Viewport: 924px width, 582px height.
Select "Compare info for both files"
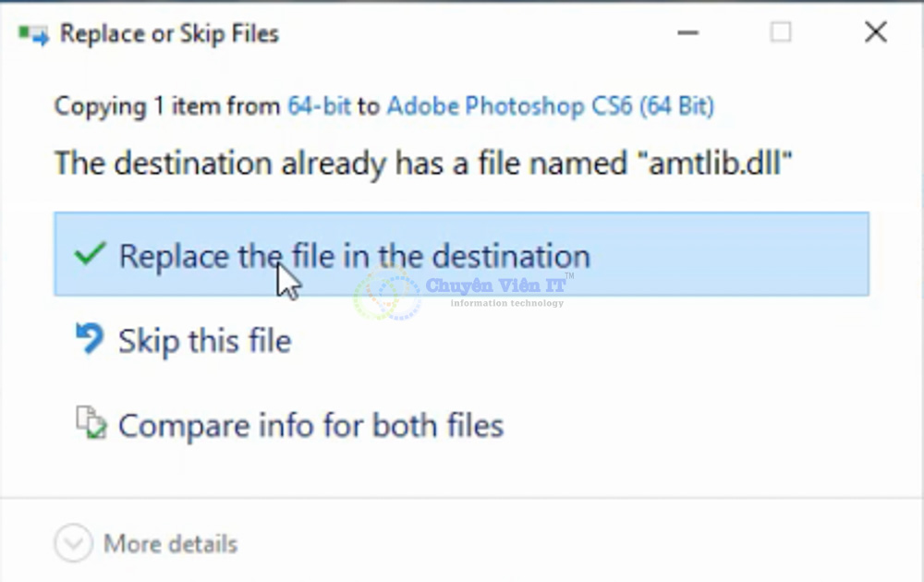(310, 425)
